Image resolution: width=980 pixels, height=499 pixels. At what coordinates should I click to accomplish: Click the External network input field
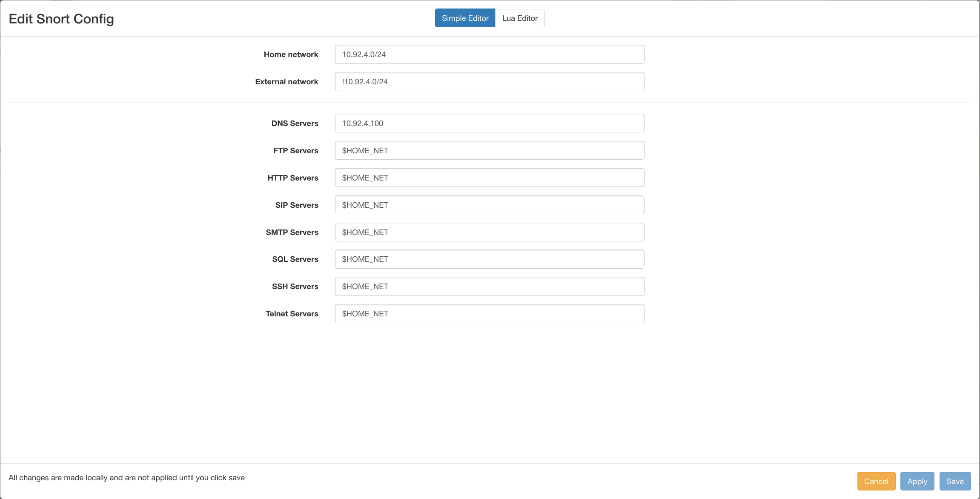click(x=490, y=82)
